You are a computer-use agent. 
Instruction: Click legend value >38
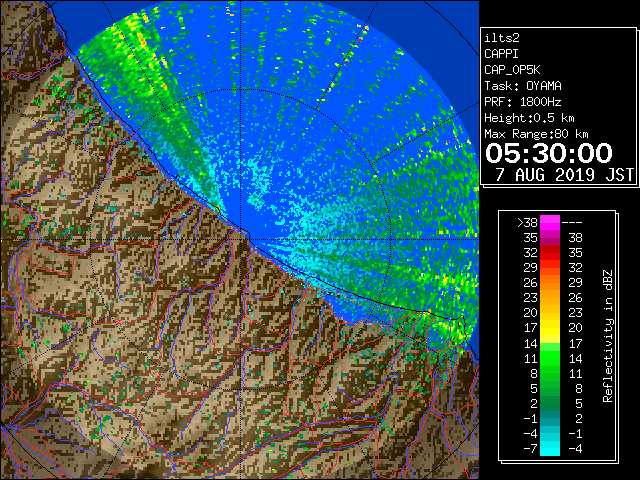pyautogui.click(x=527, y=223)
